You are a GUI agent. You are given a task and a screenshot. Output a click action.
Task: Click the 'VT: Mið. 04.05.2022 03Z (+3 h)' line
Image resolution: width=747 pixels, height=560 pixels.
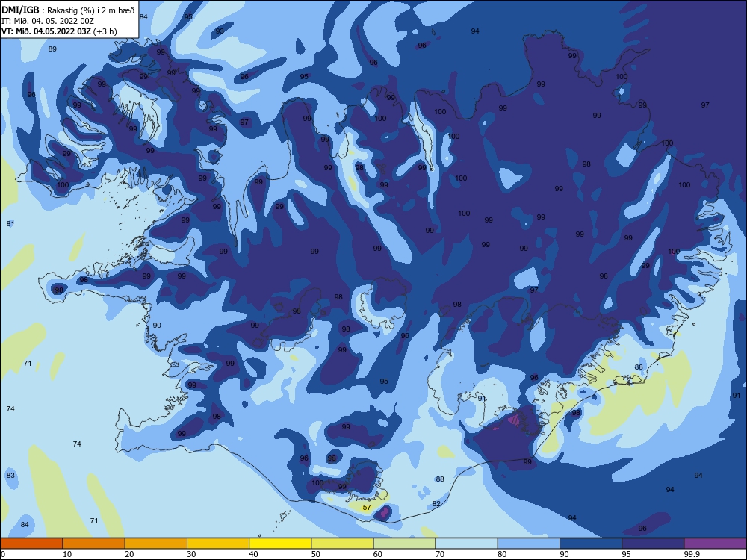tap(59, 31)
